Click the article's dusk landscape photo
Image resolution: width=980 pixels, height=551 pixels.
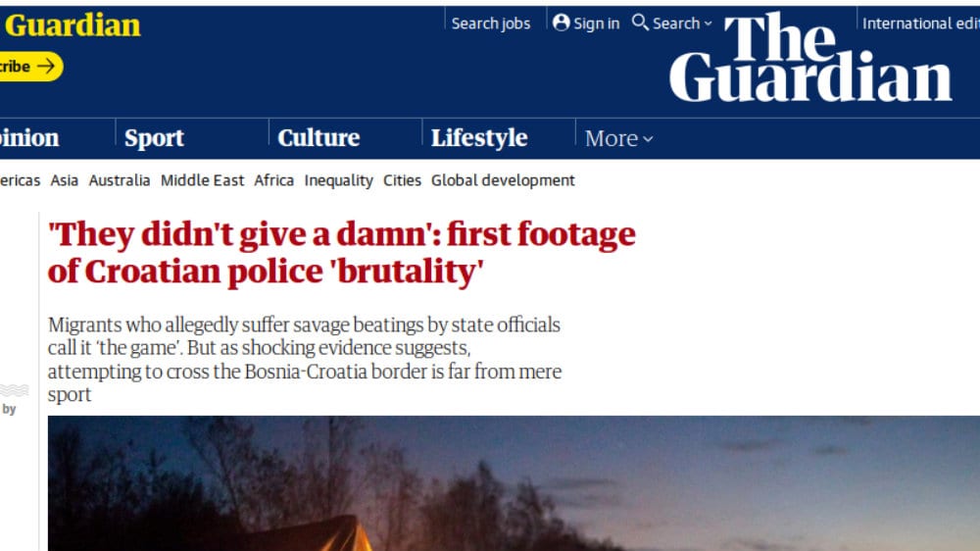514,483
